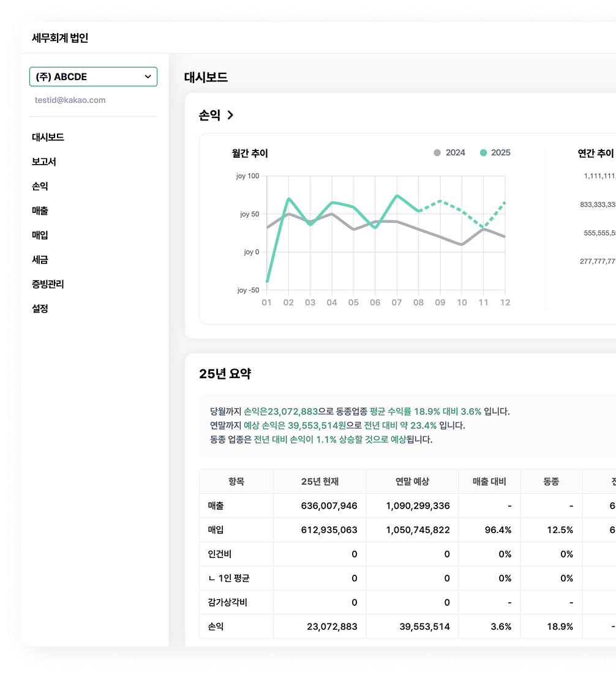Click the testid@kakao.com account email
The height and width of the screenshot is (675, 616).
pos(70,100)
